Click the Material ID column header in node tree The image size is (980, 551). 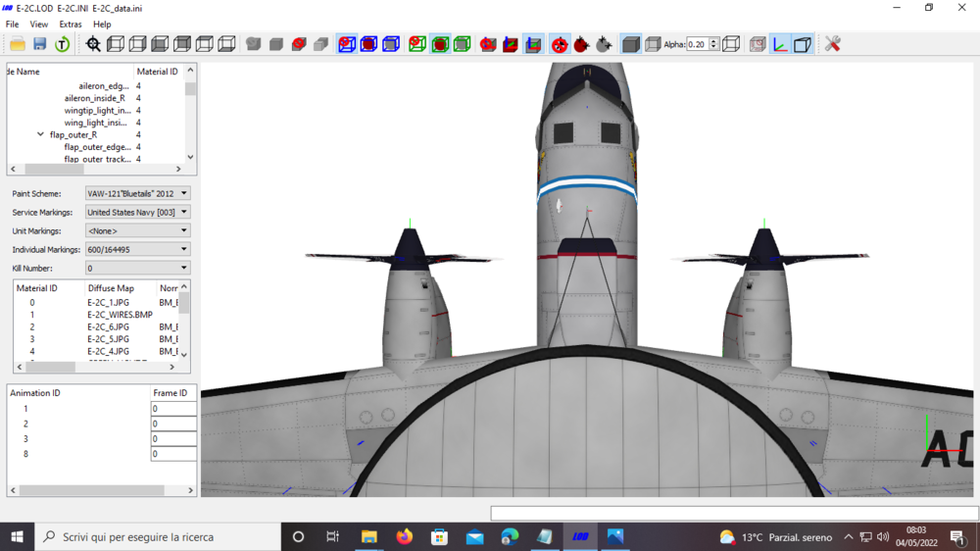tap(158, 72)
